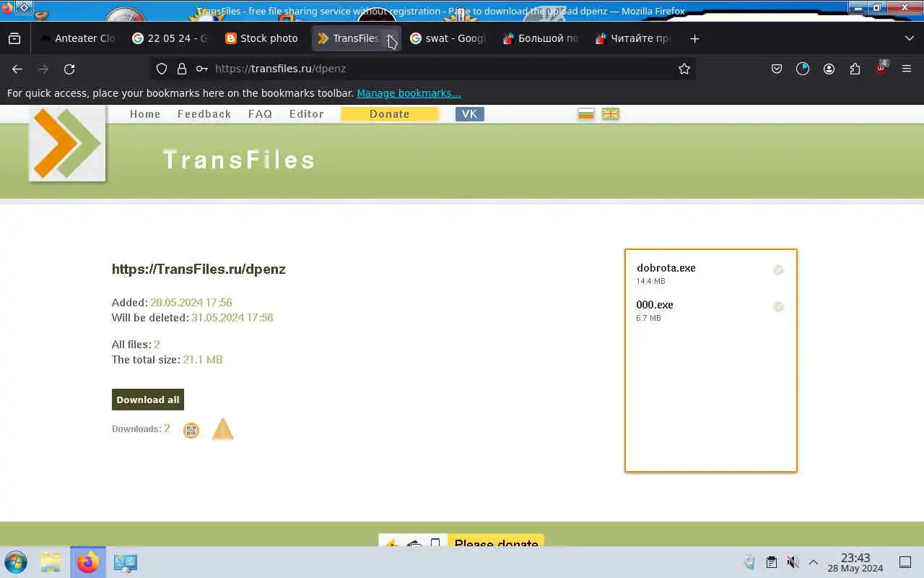Open the Home navigation link

point(145,114)
